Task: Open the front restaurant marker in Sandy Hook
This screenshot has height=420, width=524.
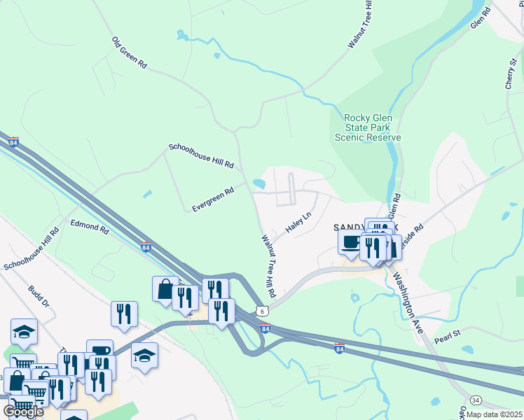Action: coord(373,251)
